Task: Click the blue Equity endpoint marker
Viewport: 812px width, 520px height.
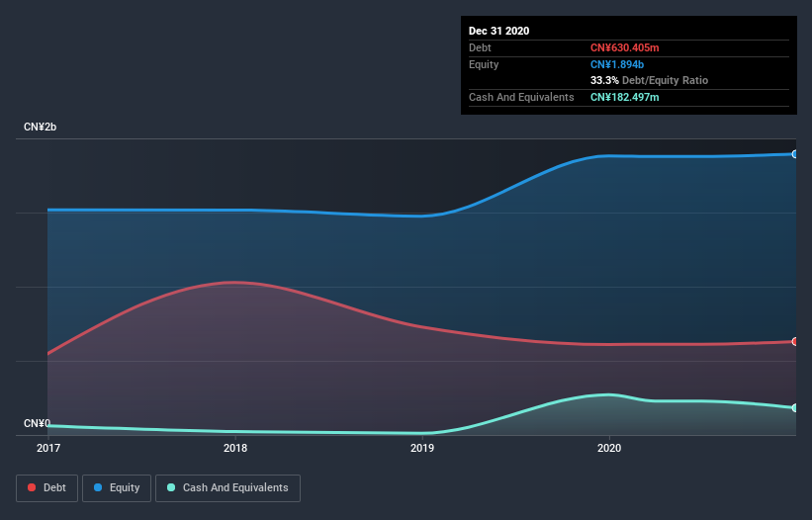Action: coord(795,154)
